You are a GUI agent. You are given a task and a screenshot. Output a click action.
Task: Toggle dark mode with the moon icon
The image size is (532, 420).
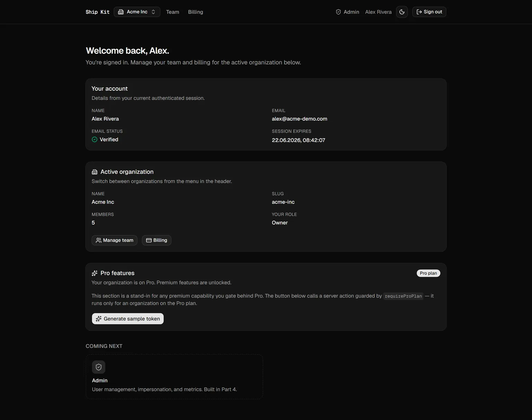point(402,12)
